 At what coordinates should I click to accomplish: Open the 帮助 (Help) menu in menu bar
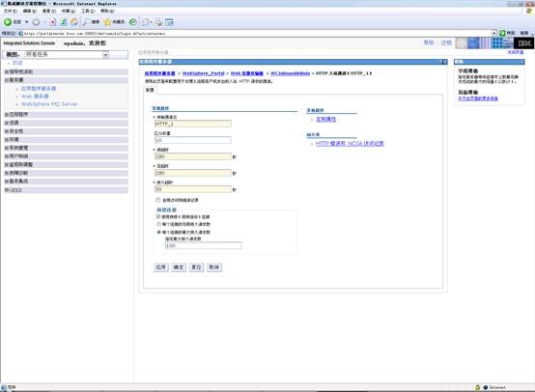coord(107,11)
